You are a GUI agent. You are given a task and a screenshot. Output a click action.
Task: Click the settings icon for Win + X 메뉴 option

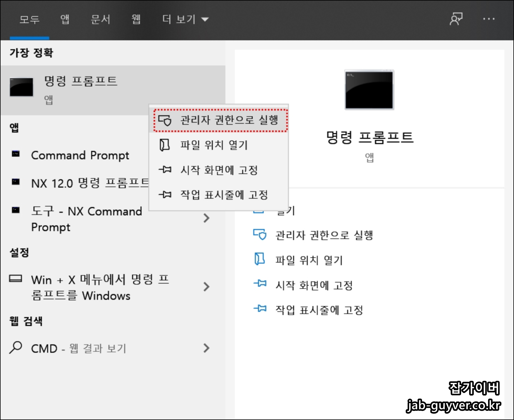[16, 280]
